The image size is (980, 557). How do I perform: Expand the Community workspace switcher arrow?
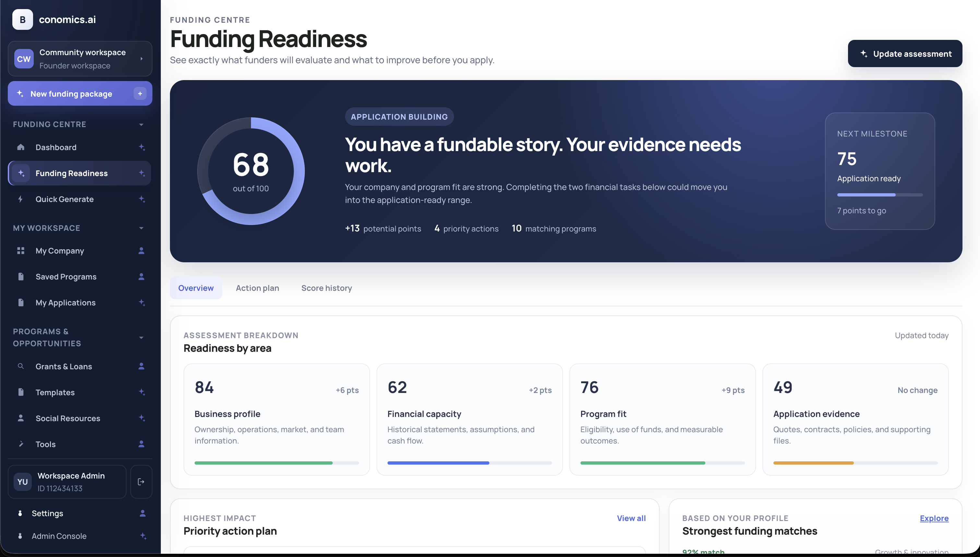pyautogui.click(x=141, y=59)
